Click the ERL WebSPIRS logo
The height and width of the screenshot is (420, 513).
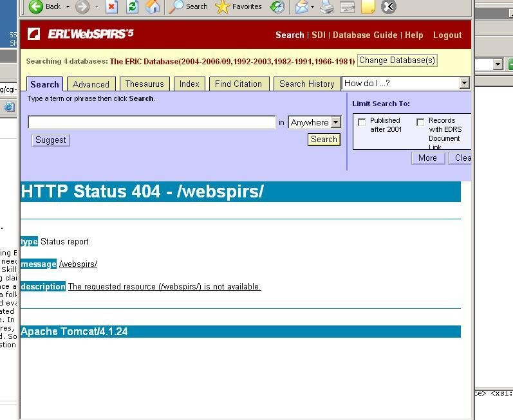tap(80, 33)
